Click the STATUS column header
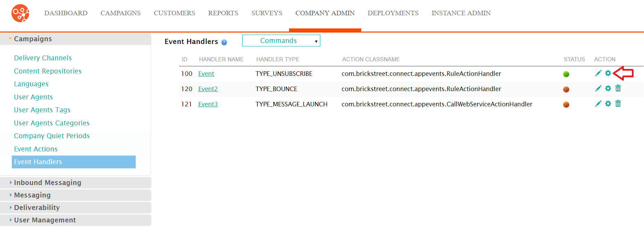 [574, 59]
